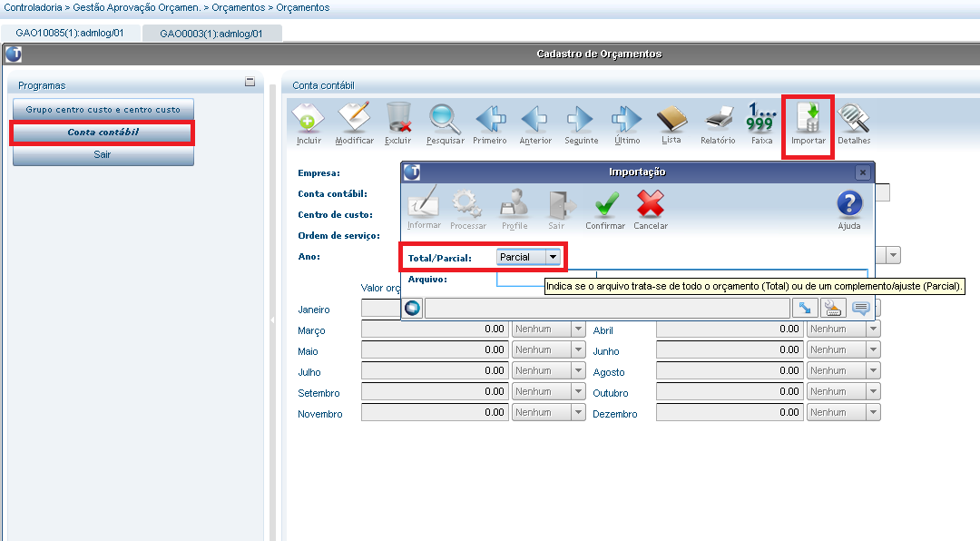Click Dezembro value field
Viewport: 980px width, 541px height.
tap(729, 412)
